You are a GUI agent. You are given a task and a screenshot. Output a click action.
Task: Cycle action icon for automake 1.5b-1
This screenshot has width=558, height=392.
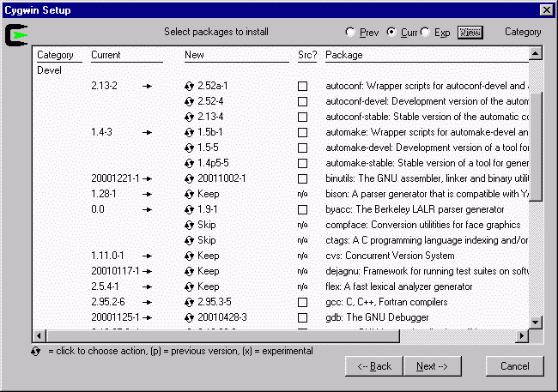(190, 133)
